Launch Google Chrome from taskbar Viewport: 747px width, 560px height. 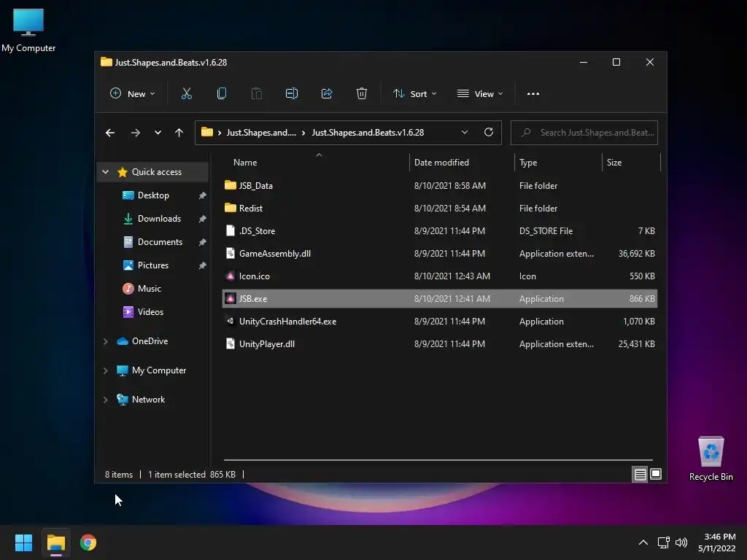(88, 542)
